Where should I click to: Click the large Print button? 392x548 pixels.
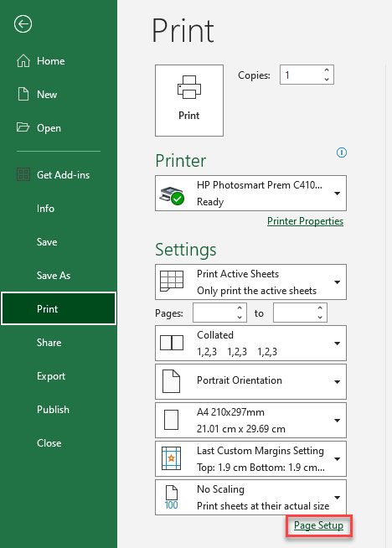tap(189, 101)
